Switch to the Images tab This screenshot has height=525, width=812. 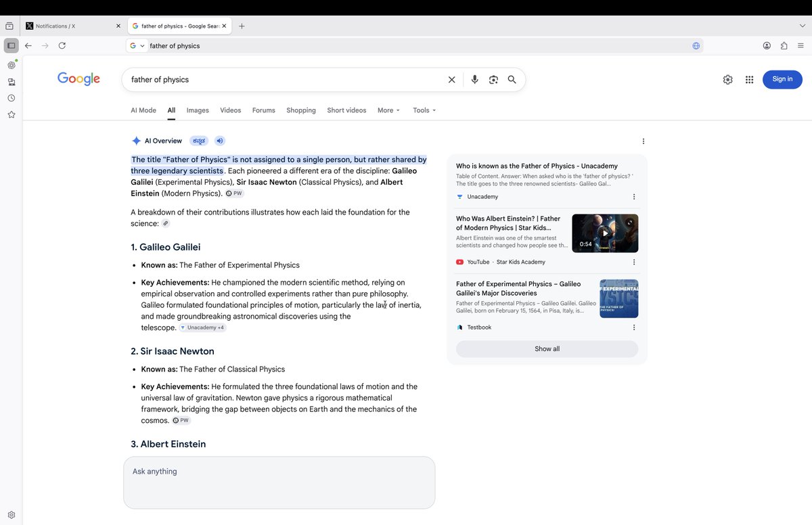[x=198, y=110]
